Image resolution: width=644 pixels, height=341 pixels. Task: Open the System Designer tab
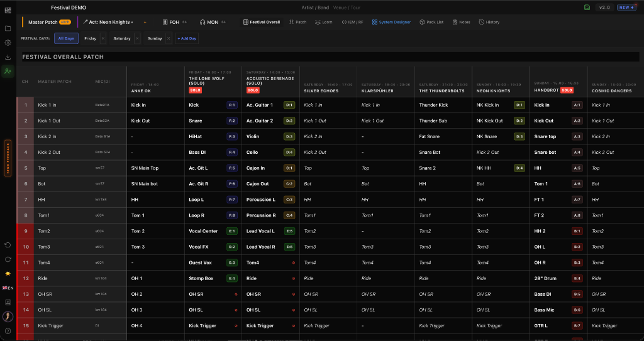point(391,22)
